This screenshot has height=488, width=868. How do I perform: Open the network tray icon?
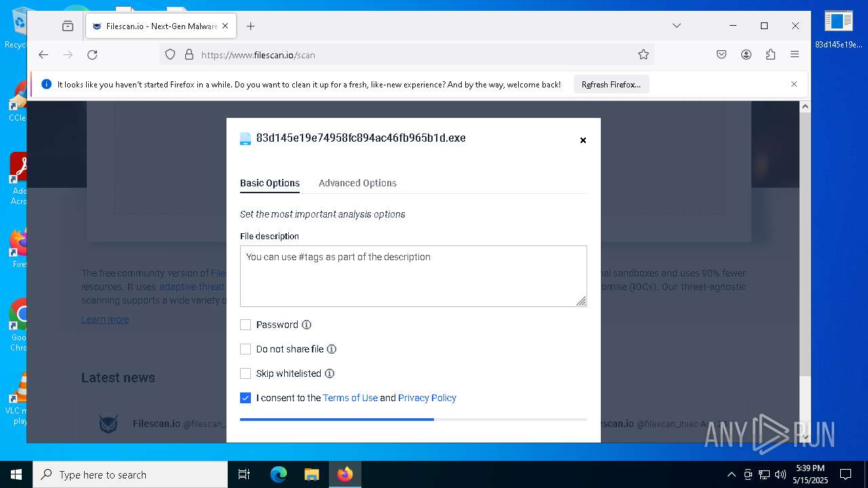tap(764, 474)
